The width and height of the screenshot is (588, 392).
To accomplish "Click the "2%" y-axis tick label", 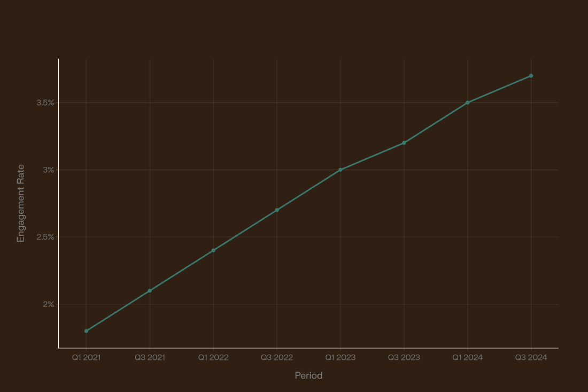I will (x=49, y=304).
